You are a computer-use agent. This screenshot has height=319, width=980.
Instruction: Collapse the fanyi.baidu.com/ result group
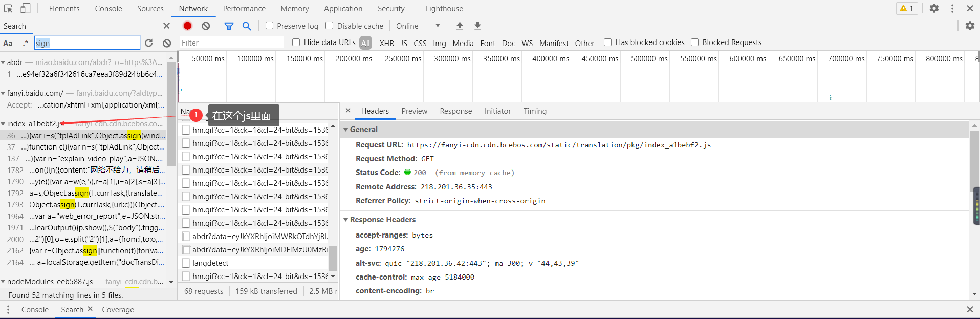(3, 93)
